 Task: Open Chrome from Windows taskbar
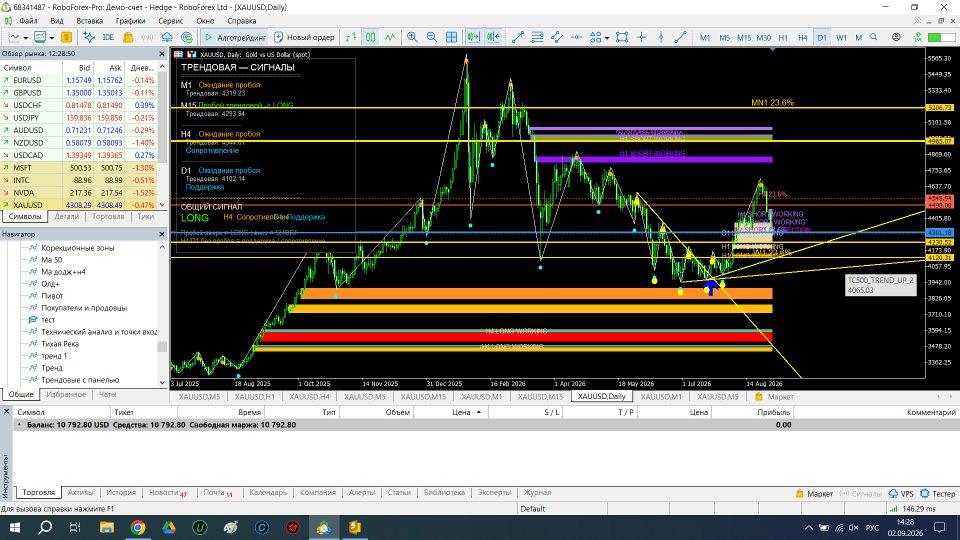tap(138, 527)
